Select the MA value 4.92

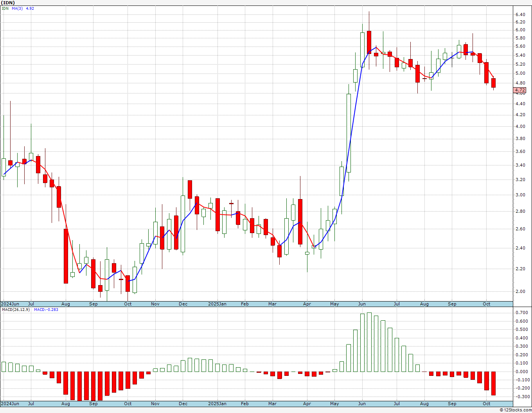pyautogui.click(x=30, y=8)
